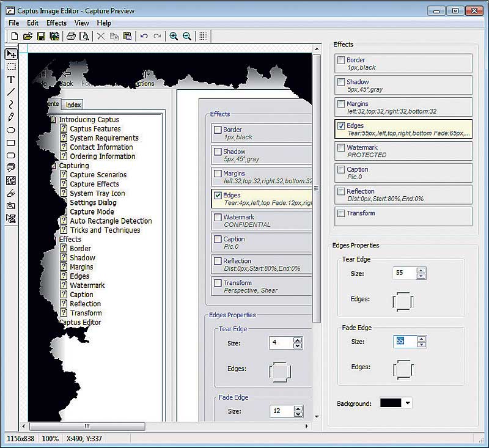Select the Text tool

(11, 79)
